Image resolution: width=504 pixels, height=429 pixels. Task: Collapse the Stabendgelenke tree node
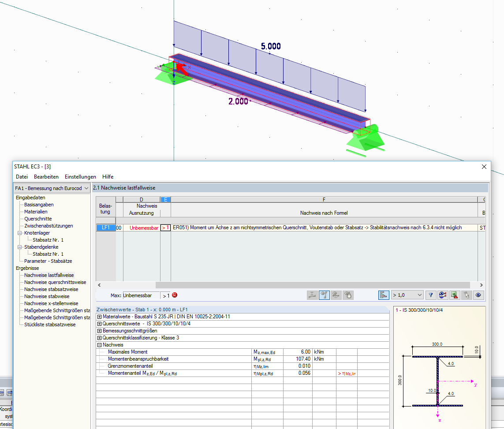coord(19,247)
